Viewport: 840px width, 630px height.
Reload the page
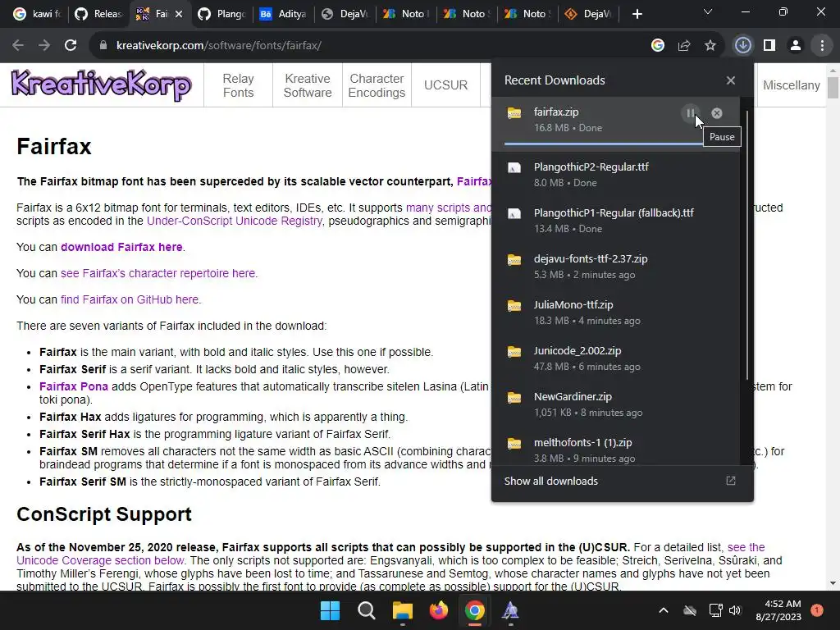pyautogui.click(x=71, y=46)
